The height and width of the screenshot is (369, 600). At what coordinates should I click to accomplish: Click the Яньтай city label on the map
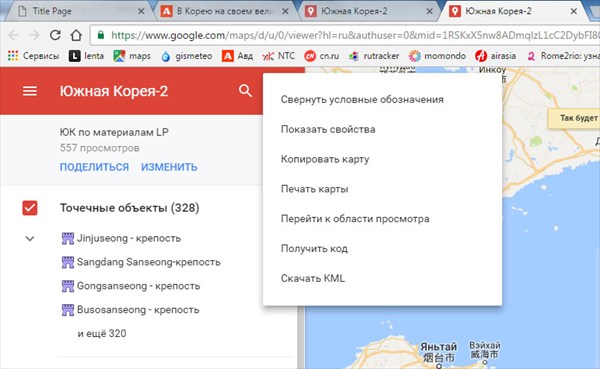[x=439, y=347]
